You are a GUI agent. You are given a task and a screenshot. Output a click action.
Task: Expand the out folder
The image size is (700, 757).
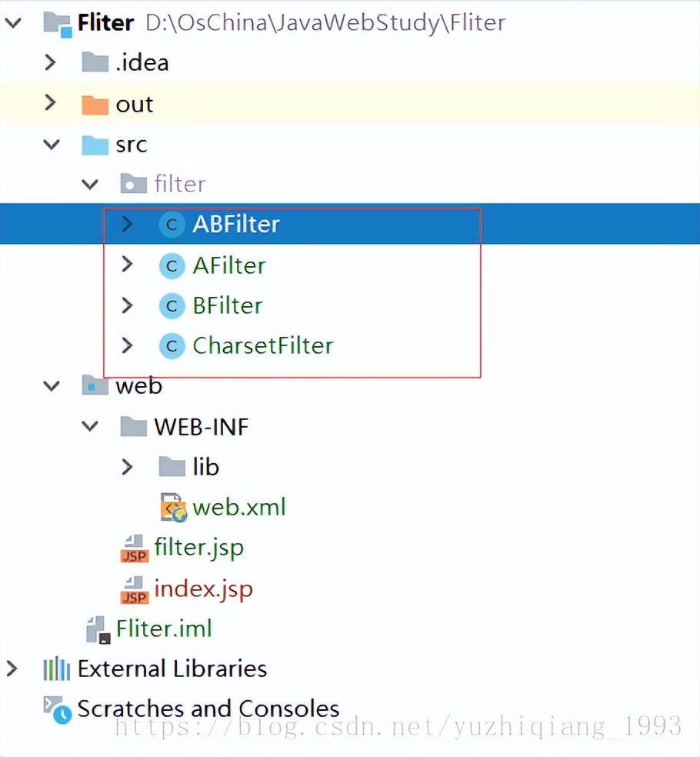coord(50,102)
